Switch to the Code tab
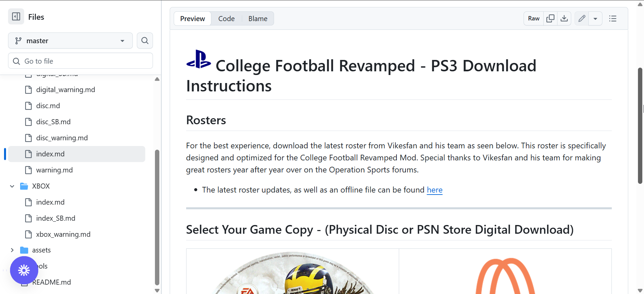The image size is (644, 294). (x=226, y=19)
